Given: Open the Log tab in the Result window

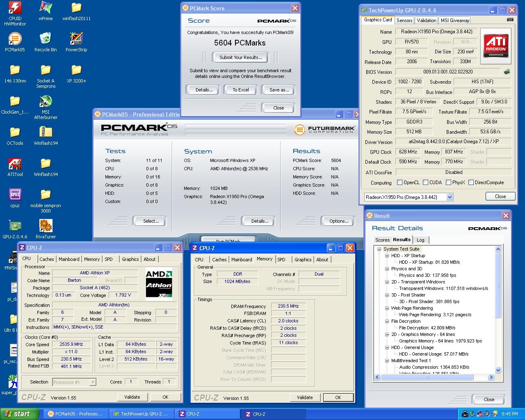Looking at the screenshot, I should (x=420, y=240).
